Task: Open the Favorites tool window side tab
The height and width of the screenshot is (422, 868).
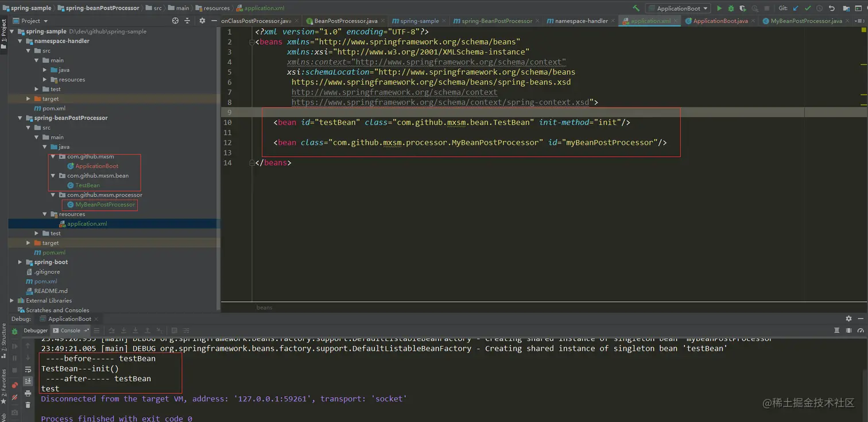Action: (3, 386)
